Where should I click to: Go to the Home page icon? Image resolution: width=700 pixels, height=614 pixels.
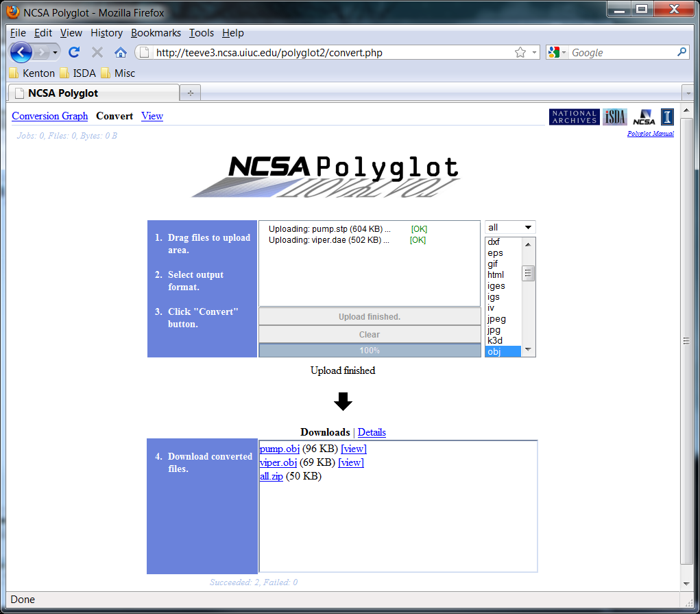[121, 53]
